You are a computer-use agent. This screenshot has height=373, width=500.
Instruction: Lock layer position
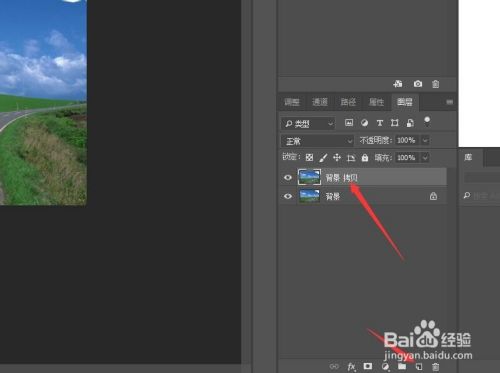tap(337, 158)
